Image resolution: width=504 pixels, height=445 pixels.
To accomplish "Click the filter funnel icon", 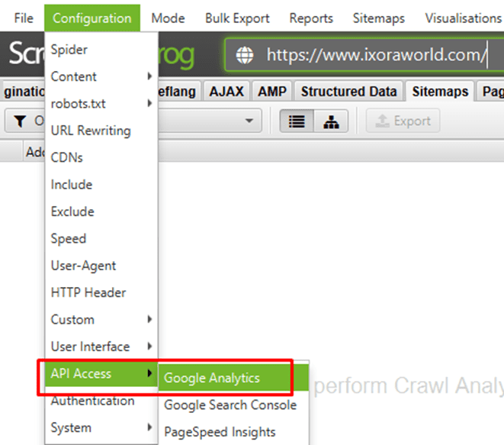I will pyautogui.click(x=21, y=121).
